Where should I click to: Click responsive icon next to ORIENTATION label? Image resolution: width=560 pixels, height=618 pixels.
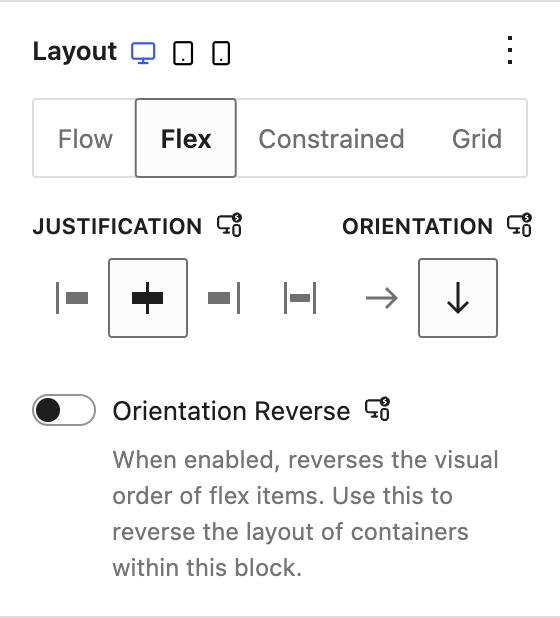tap(519, 225)
